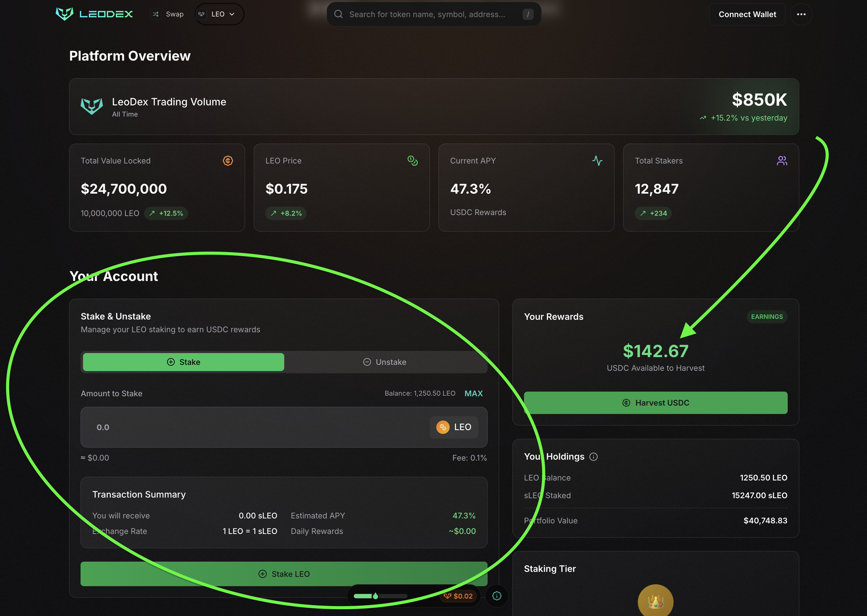Click Connect Wallet button
The image size is (867, 616).
tap(747, 14)
